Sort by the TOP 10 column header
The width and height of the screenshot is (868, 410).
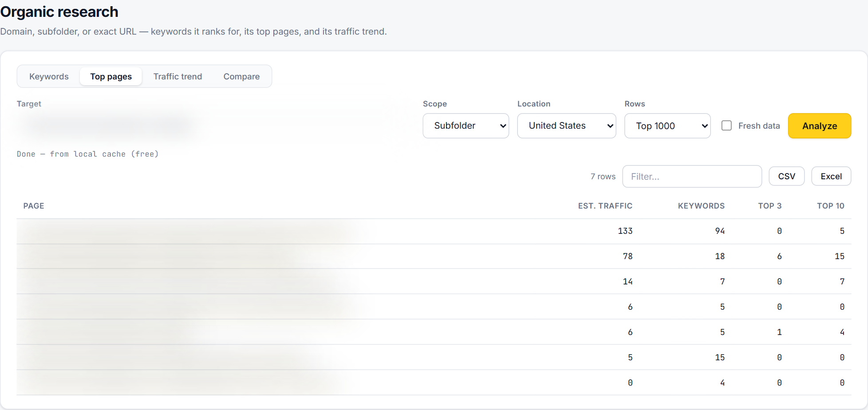point(830,206)
